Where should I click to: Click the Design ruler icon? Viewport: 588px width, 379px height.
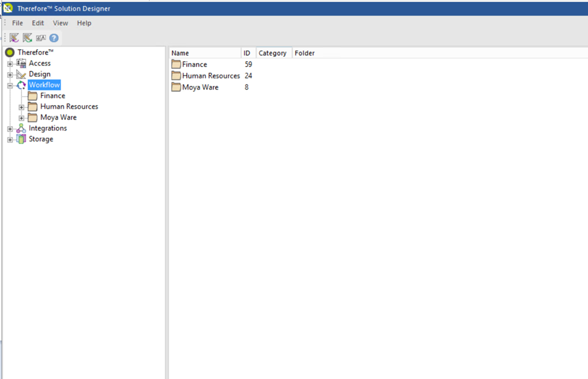(x=21, y=74)
